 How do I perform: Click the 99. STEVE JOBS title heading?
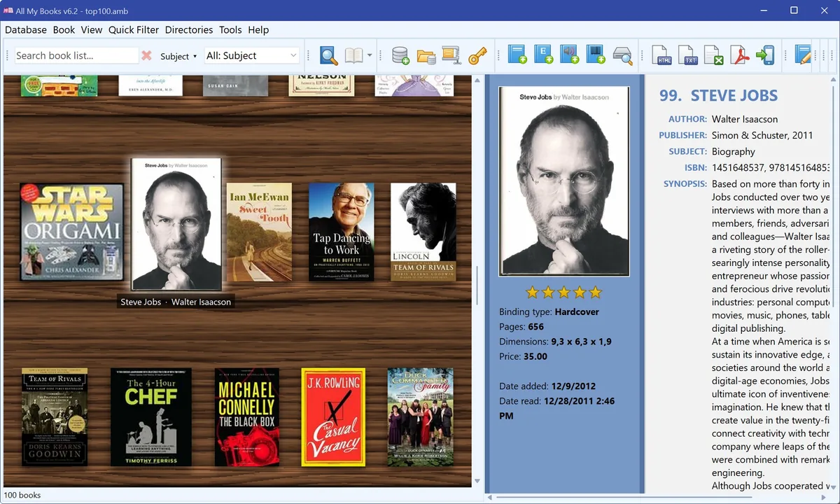pyautogui.click(x=718, y=96)
